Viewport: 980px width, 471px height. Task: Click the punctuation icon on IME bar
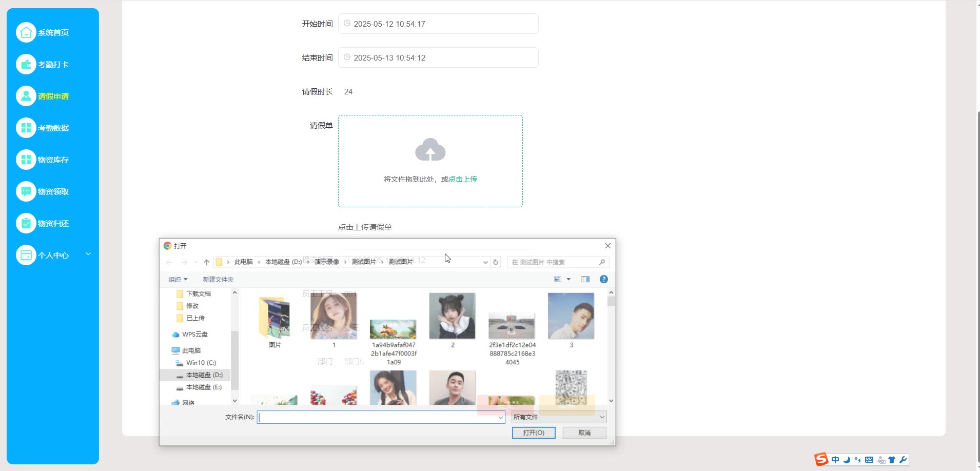pyautogui.click(x=857, y=460)
